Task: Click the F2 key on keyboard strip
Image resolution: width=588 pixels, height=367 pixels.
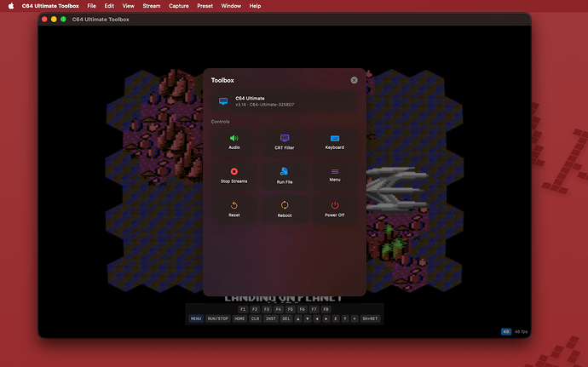Action: (x=255, y=309)
